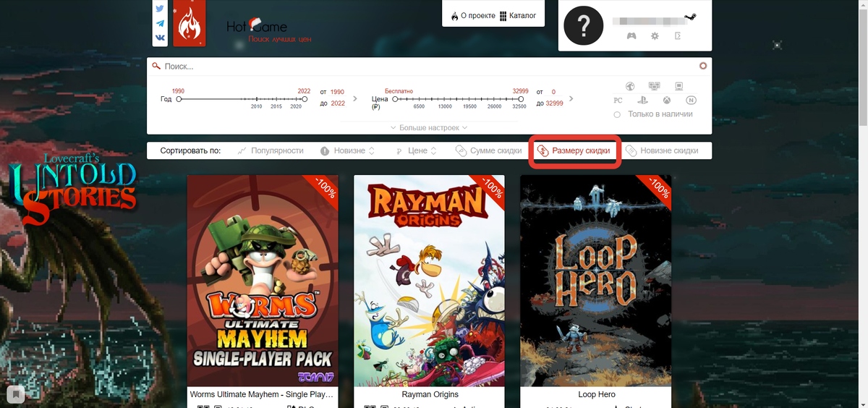Edit the price to value 32999

click(x=555, y=103)
